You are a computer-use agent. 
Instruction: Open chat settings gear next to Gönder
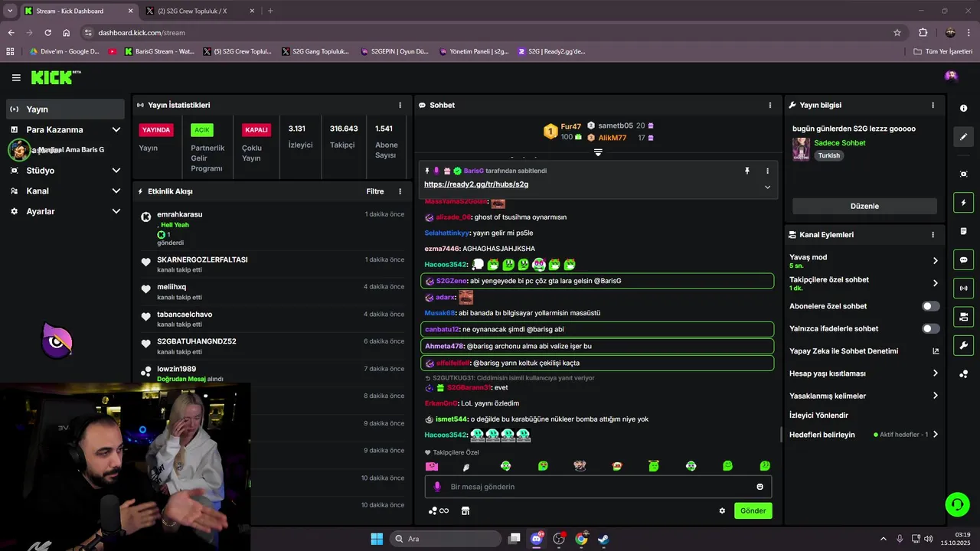tap(722, 510)
